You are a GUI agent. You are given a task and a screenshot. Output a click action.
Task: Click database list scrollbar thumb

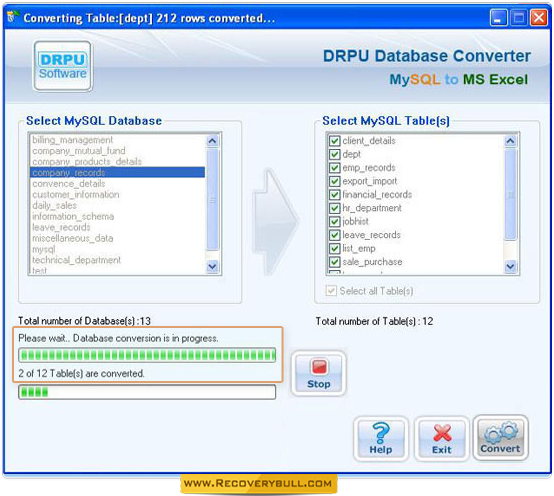[x=212, y=199]
